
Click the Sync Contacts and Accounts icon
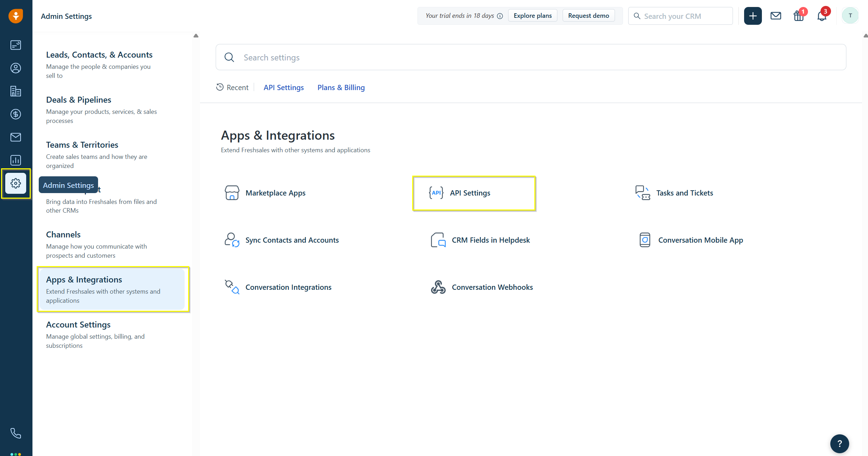232,240
